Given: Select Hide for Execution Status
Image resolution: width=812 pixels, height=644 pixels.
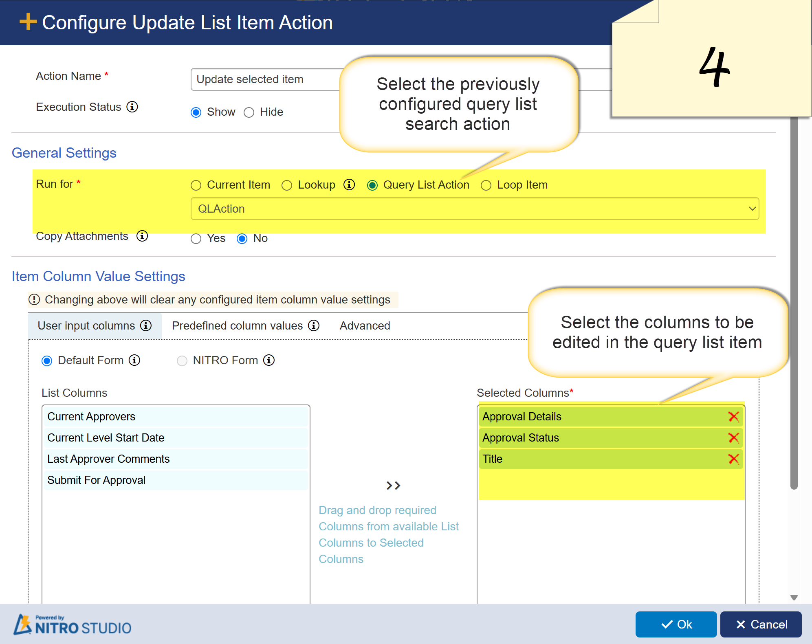Looking at the screenshot, I should pos(249,112).
